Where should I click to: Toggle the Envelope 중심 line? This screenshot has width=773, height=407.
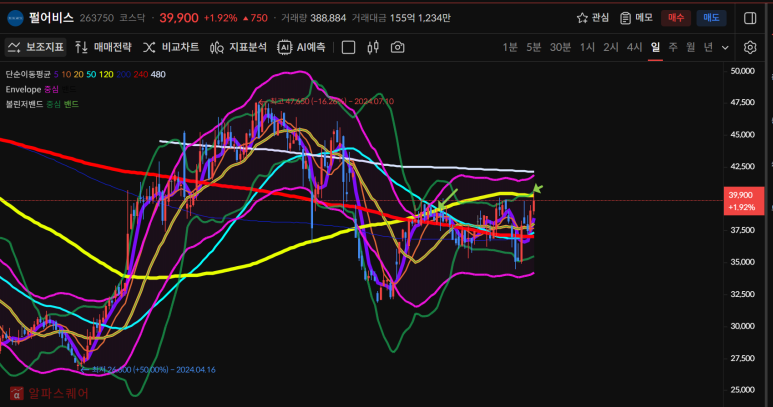tap(51, 89)
